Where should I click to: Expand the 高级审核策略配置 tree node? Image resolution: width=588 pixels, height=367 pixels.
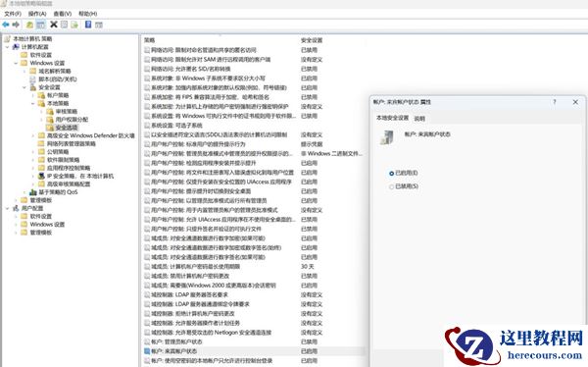pyautogui.click(x=33, y=184)
